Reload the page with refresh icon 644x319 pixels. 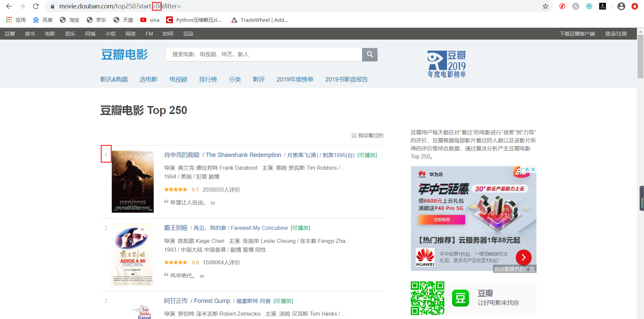coord(36,6)
